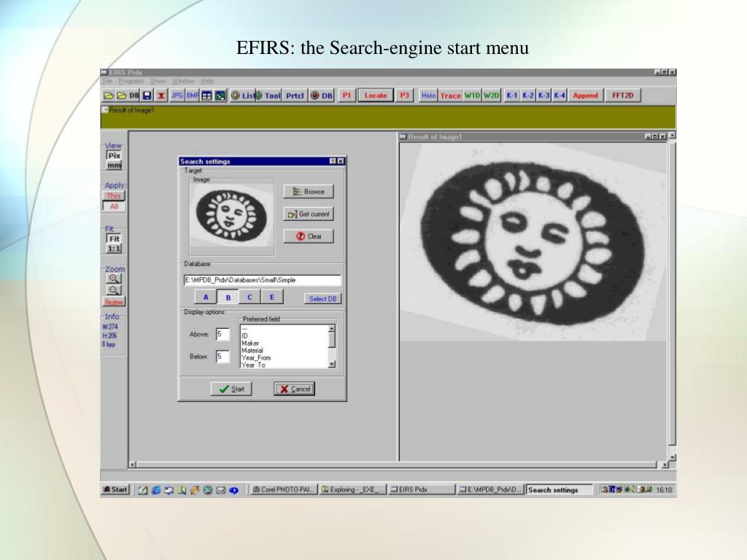Click the target image thumbnail preview
Screen dimensions: 747x560
pyautogui.click(x=231, y=216)
